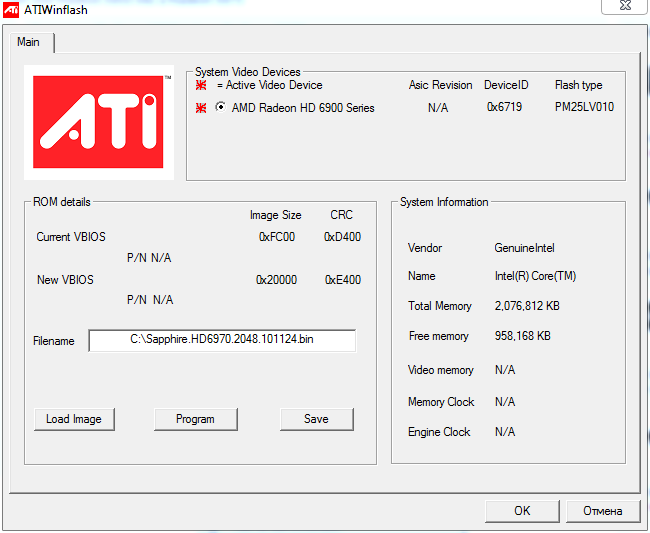Click the Flash type column header
Image resolution: width=650 pixels, height=533 pixels.
pyautogui.click(x=578, y=85)
